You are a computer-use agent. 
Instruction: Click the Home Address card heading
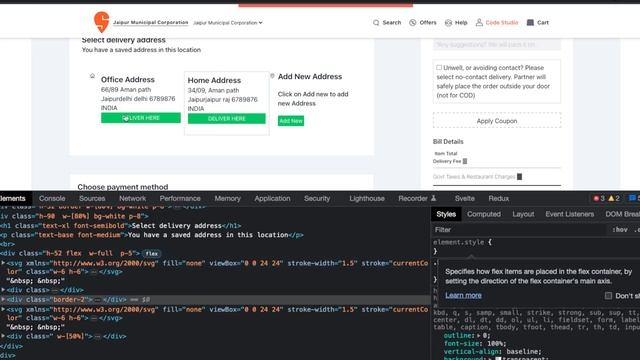click(x=214, y=80)
